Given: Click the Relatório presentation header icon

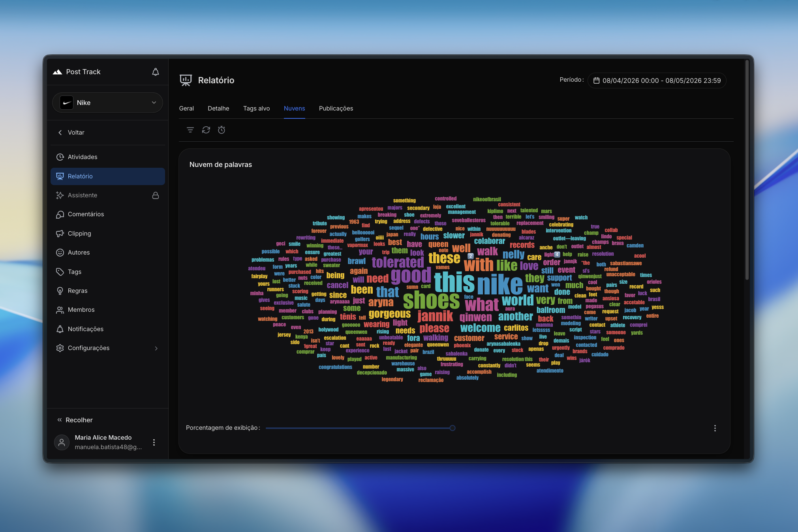Looking at the screenshot, I should (x=186, y=80).
